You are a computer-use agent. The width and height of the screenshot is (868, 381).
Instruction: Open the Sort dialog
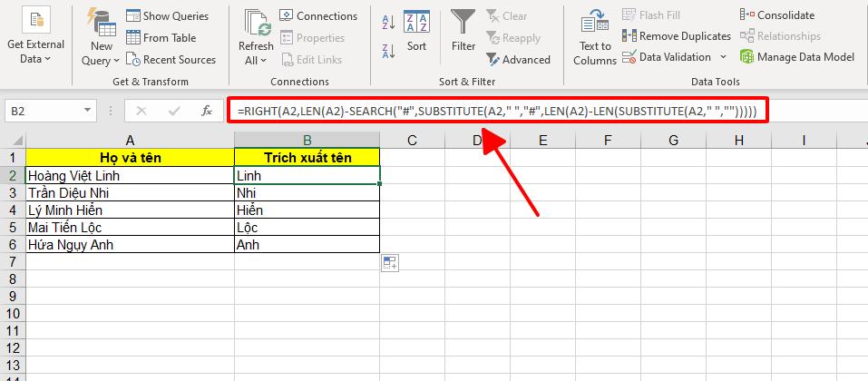pyautogui.click(x=416, y=31)
